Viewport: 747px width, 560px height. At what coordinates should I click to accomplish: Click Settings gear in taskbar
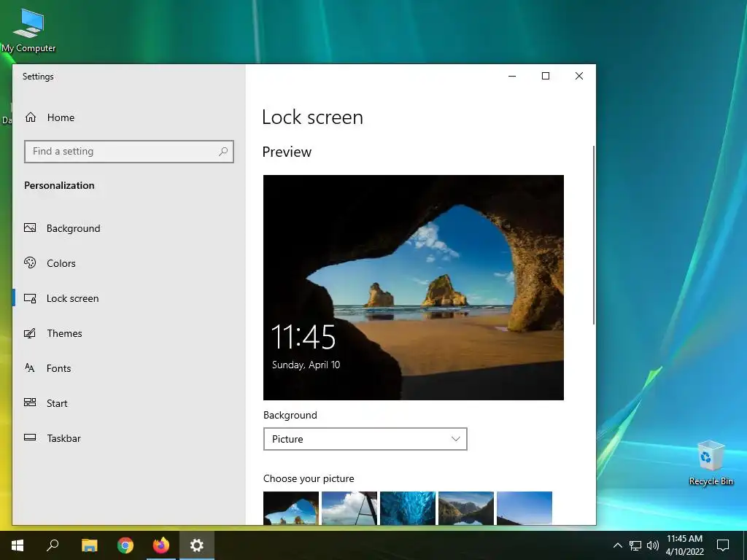point(197,545)
